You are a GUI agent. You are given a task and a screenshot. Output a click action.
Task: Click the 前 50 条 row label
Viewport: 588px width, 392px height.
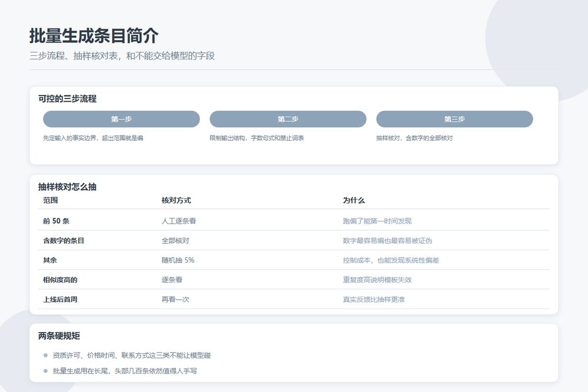56,221
